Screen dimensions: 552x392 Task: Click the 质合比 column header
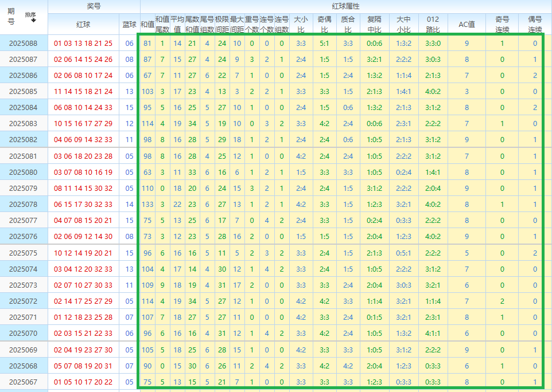348,24
